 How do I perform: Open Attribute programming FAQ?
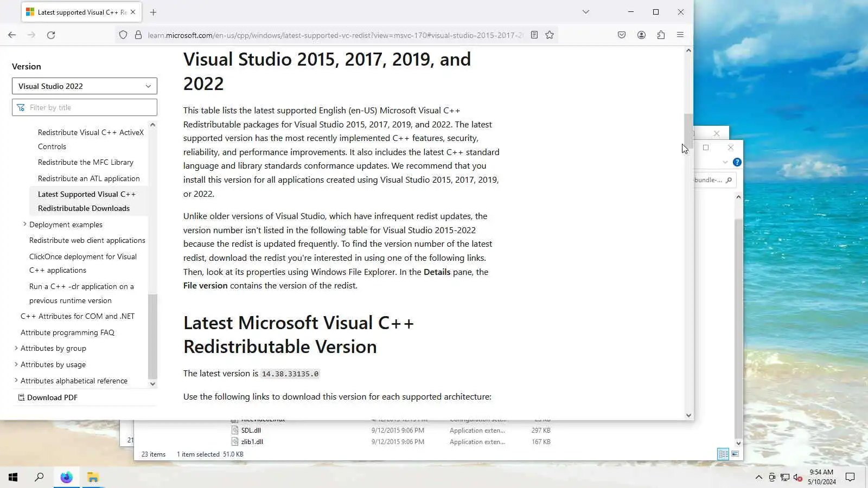pyautogui.click(x=67, y=332)
